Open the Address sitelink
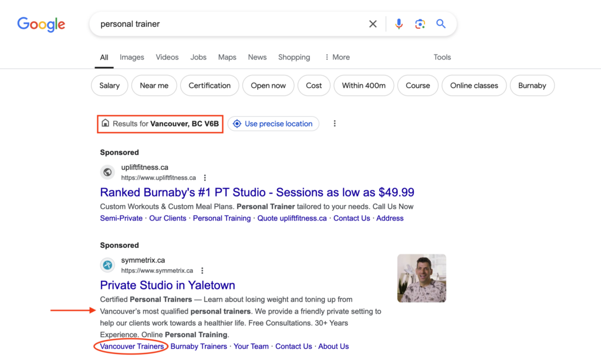The height and width of the screenshot is (364, 601). point(390,218)
